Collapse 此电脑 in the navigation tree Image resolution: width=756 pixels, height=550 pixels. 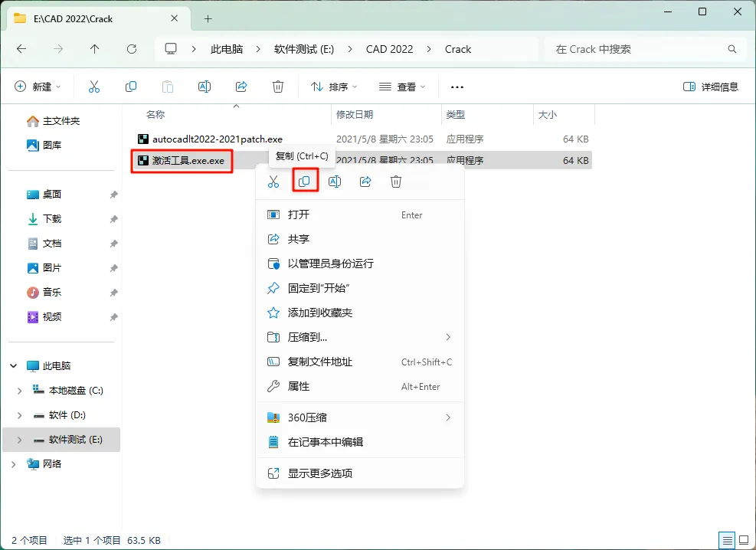(14, 366)
